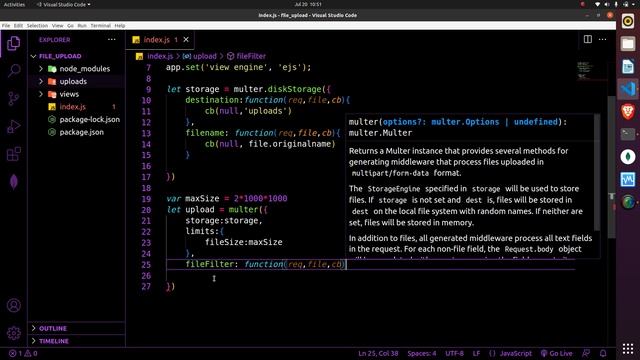Click the date and time clock
The width and height of the screenshot is (640, 360).
pos(308,4)
